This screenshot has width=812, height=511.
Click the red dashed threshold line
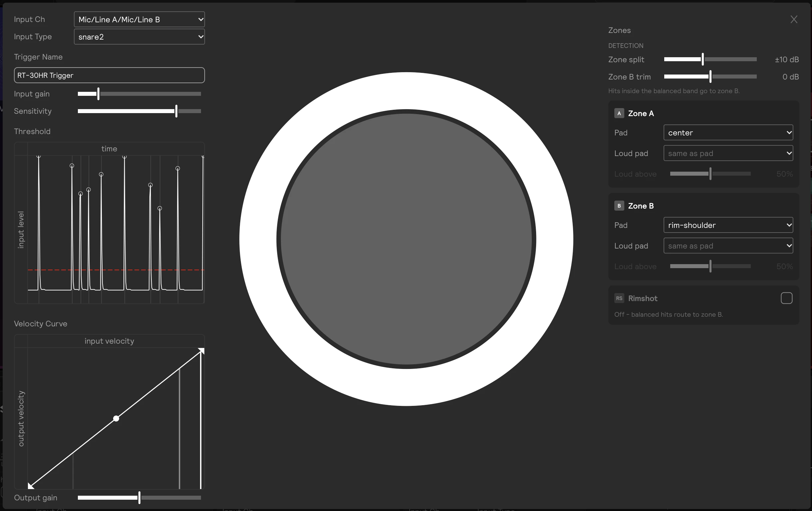tap(116, 270)
